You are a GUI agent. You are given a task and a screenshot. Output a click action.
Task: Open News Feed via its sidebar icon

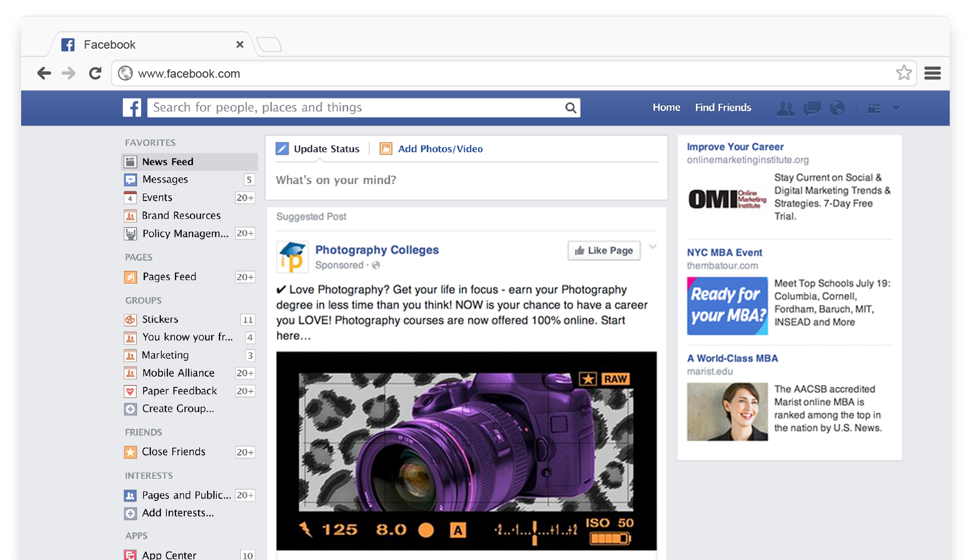pyautogui.click(x=130, y=161)
